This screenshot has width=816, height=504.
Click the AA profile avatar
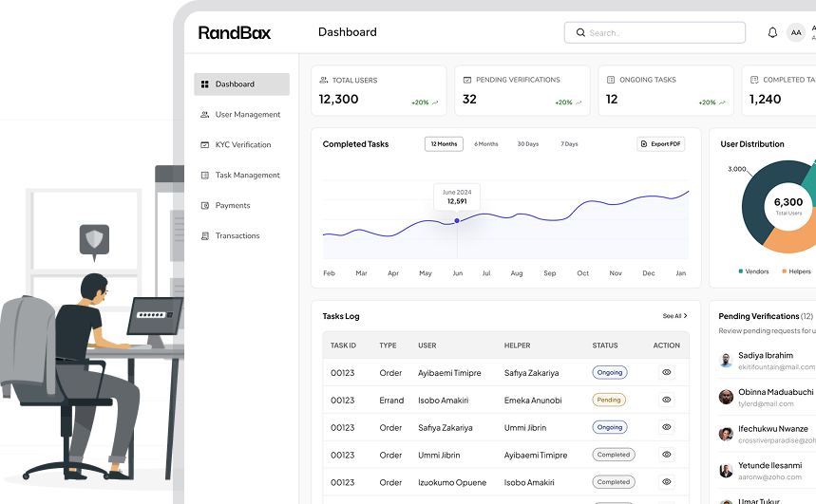(796, 32)
